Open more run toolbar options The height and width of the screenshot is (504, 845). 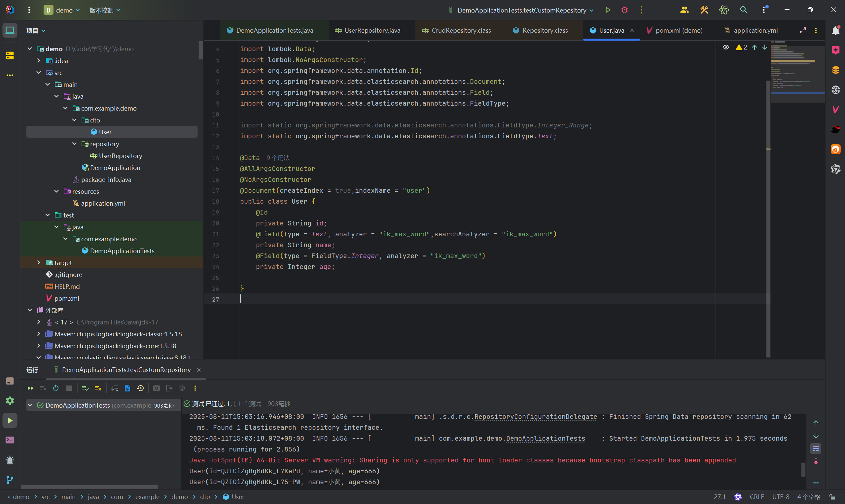pyautogui.click(x=195, y=388)
